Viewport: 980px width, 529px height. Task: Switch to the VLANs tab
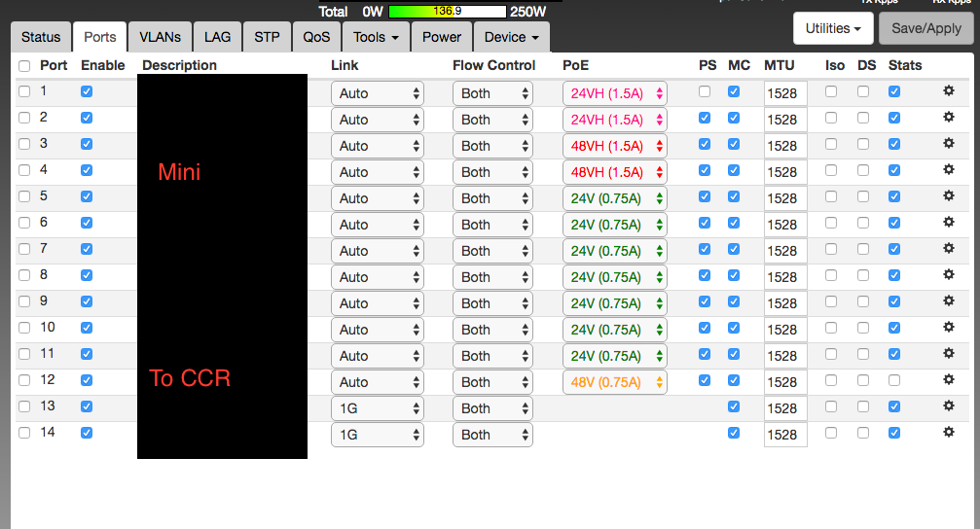(160, 37)
